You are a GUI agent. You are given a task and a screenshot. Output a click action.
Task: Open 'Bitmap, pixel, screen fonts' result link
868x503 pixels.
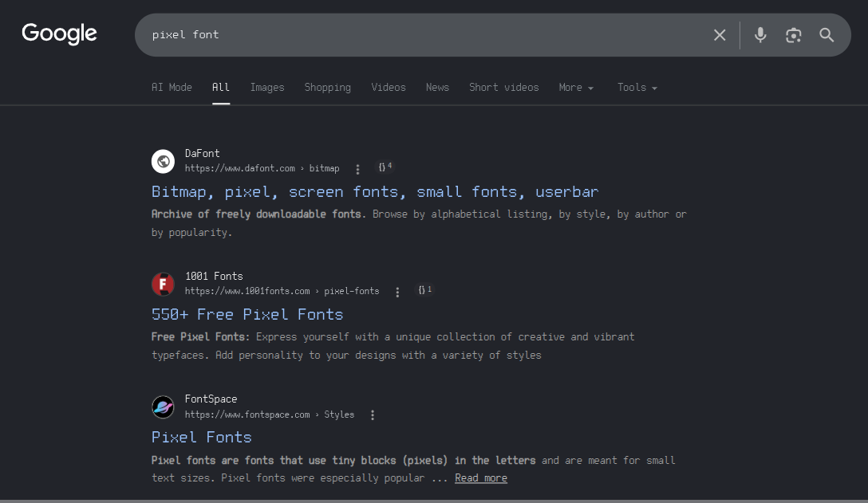click(375, 191)
